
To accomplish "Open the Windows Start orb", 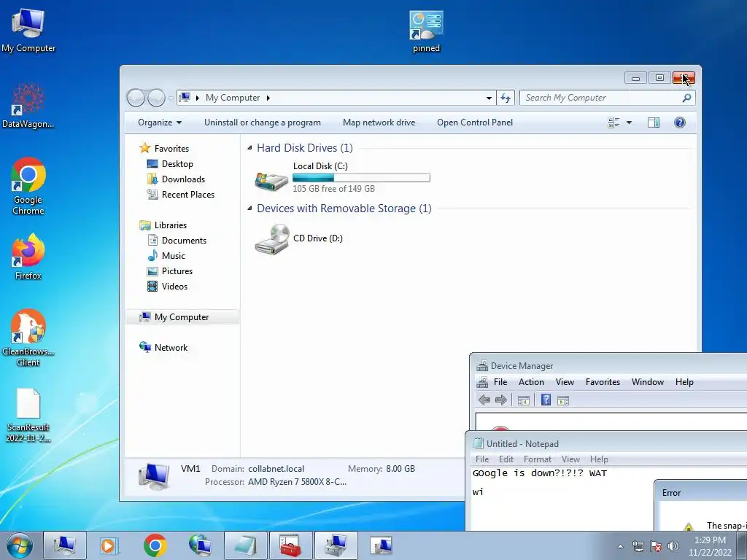I will 20,545.
